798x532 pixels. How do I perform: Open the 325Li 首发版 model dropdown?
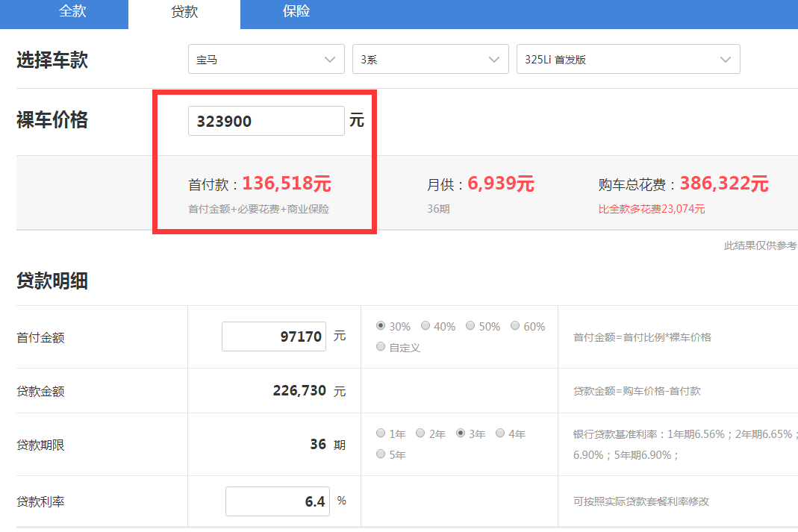pos(628,59)
